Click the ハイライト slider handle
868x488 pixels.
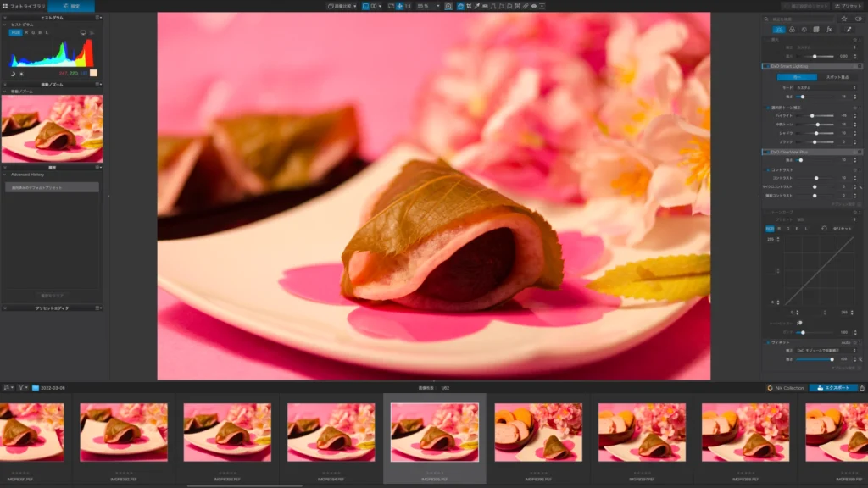coord(812,115)
